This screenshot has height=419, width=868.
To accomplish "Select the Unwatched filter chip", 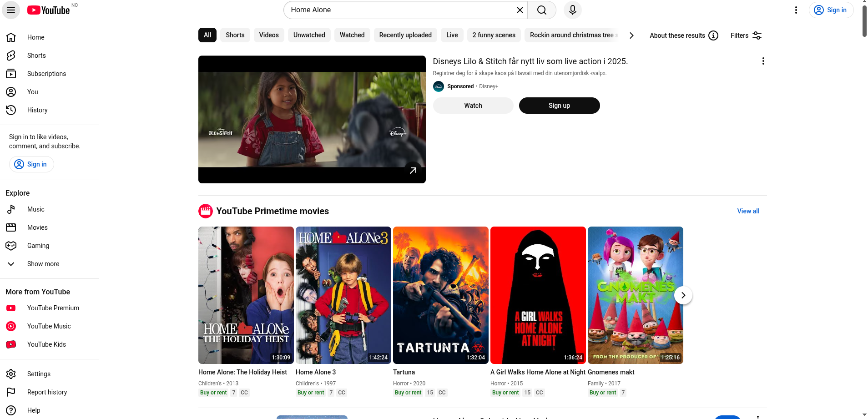I will tap(309, 35).
